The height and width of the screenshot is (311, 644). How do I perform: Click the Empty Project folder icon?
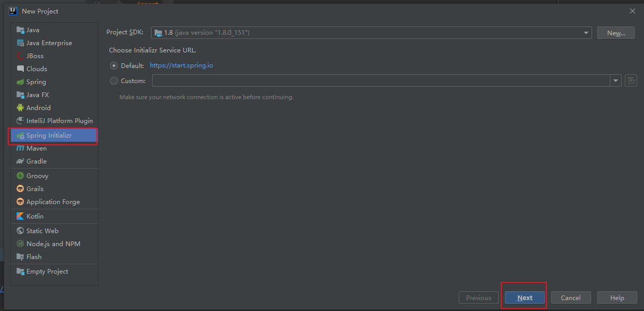tap(20, 272)
